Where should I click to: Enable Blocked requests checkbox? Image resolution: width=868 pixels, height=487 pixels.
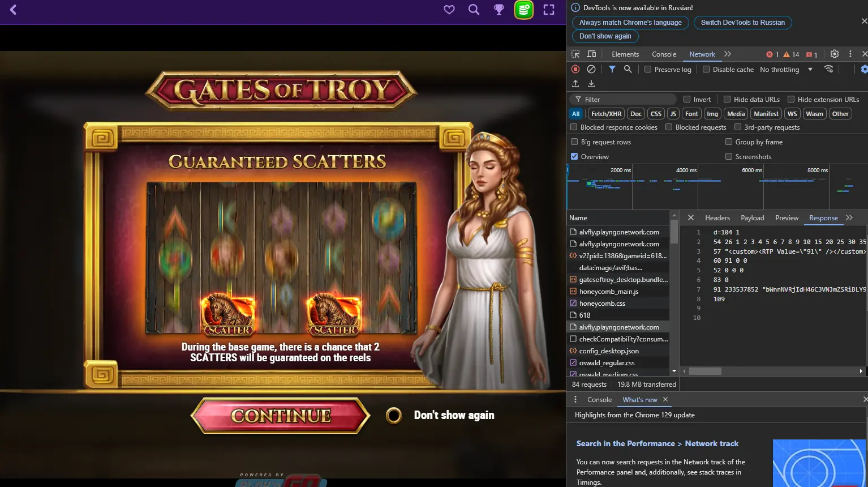pos(669,127)
